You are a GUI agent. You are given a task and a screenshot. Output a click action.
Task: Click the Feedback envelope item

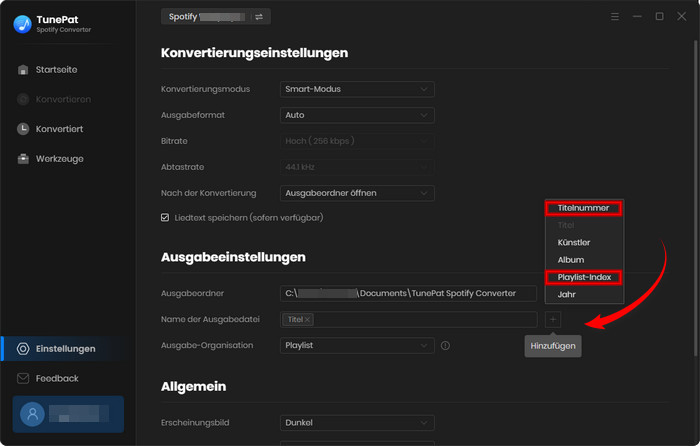coord(56,378)
